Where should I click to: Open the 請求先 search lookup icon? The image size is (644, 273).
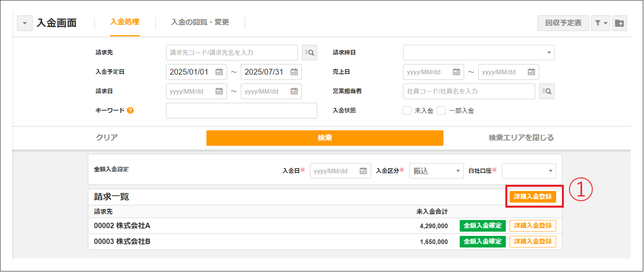[x=309, y=53]
